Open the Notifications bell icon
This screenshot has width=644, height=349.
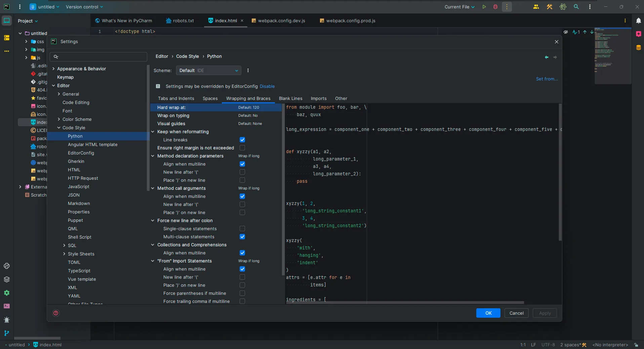pyautogui.click(x=638, y=21)
